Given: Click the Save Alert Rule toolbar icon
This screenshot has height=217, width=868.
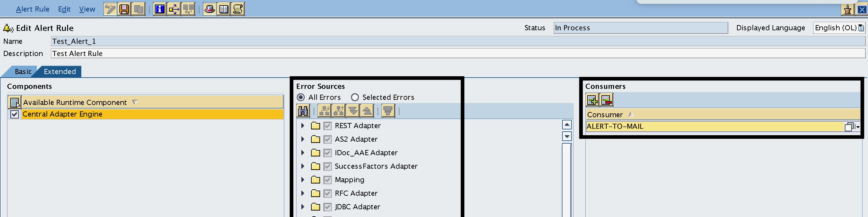Looking at the screenshot, I should point(124,9).
